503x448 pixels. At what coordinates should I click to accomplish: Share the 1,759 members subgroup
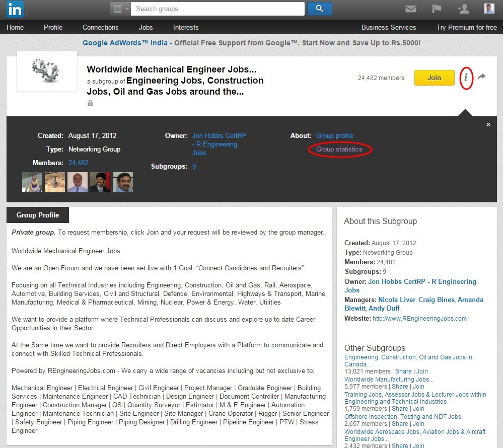coord(400,409)
